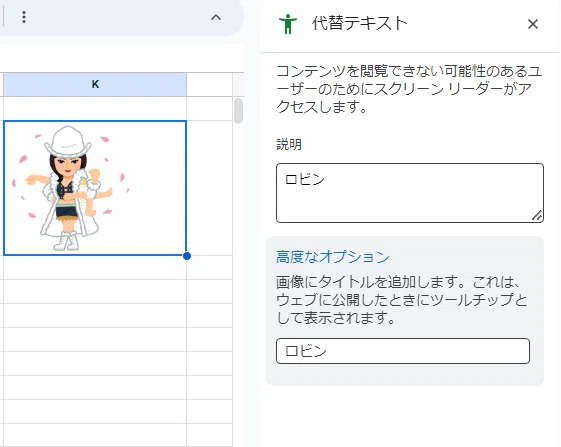Click the 代替テキスト panel title
The height and width of the screenshot is (447, 561).
click(359, 24)
